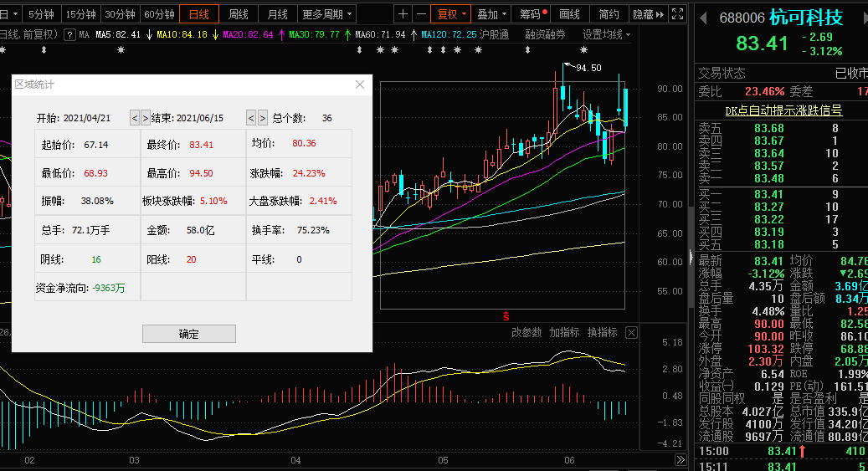Close the MACD indicator panel with X
This screenshot has width=868, height=471.
(x=631, y=333)
